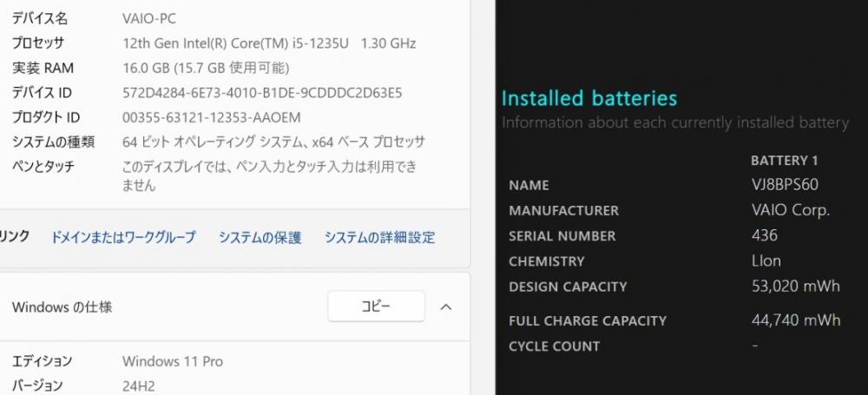The width and height of the screenshot is (868, 395).
Task: Open ドメインまたはワークグループ link
Action: 123,238
